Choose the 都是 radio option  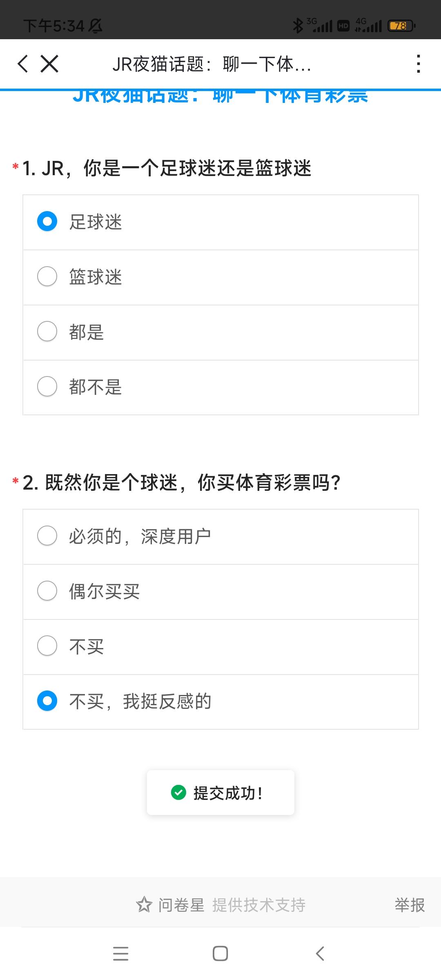tap(47, 331)
